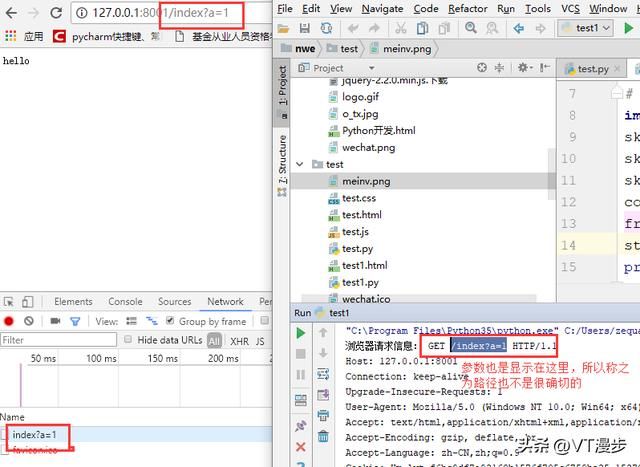The width and height of the screenshot is (640, 467).
Task: Enable the Hide data URLs checkbox
Action: [127, 340]
